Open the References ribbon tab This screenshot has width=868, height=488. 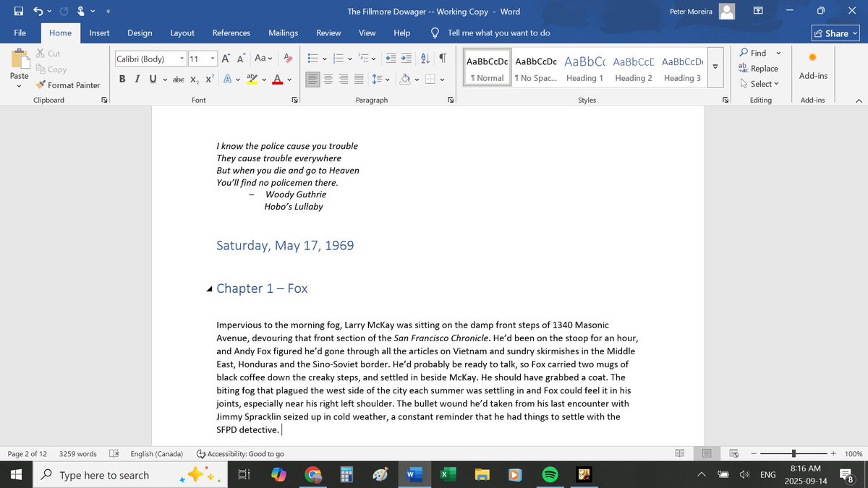click(x=231, y=33)
